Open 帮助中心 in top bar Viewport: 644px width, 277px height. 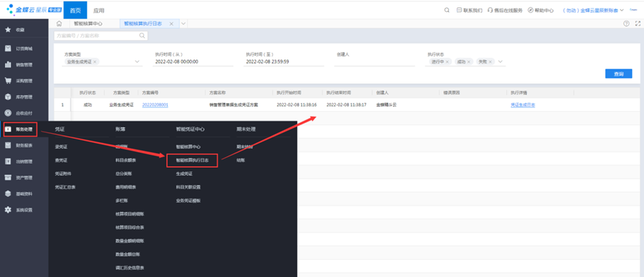[x=541, y=10]
